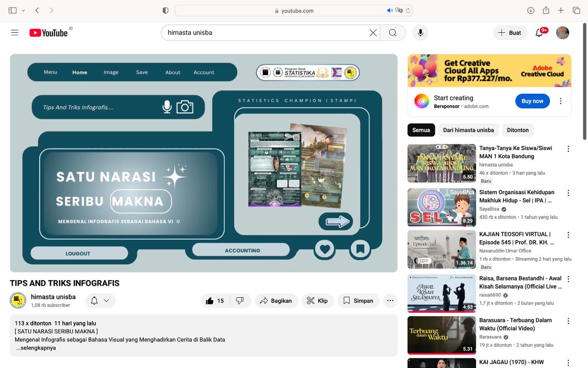Screen dimensions: 588x368
Task: Open more actions ellipsis under video
Action: coord(390,301)
